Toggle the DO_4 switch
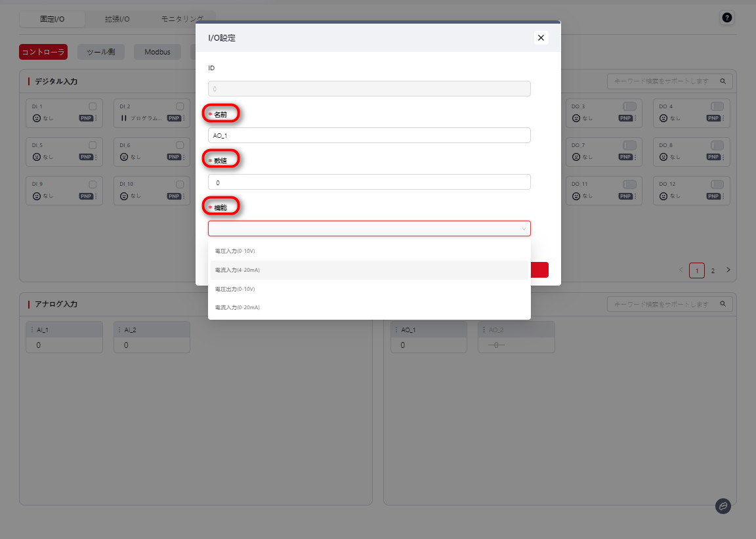The height and width of the screenshot is (539, 756). pyautogui.click(x=717, y=106)
